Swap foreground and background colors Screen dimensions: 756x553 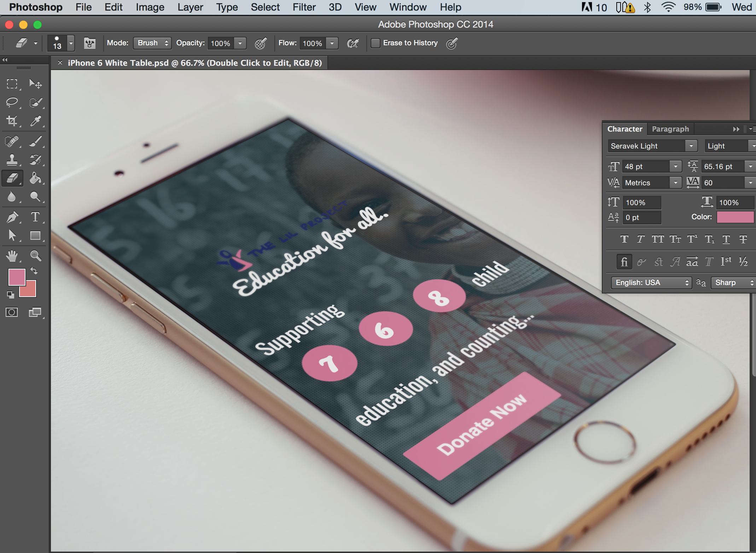[34, 271]
